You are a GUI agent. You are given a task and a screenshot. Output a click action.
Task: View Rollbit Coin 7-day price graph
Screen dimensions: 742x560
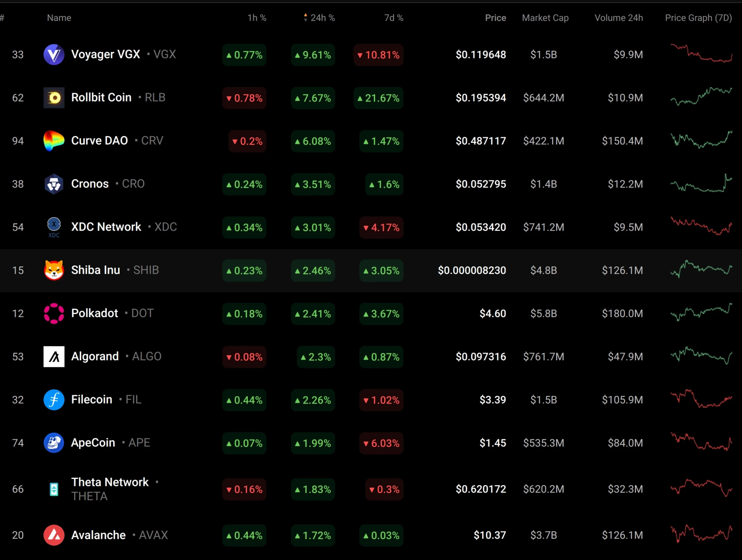pyautogui.click(x=701, y=97)
